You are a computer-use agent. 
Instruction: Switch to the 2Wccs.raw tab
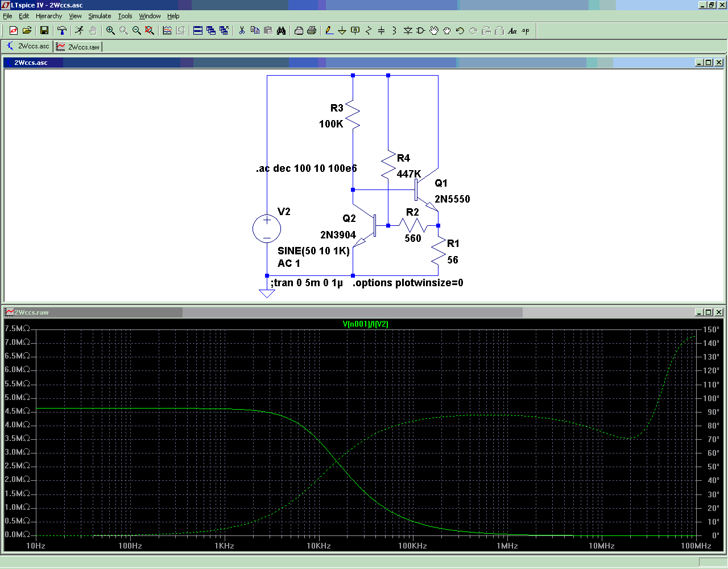[78, 47]
